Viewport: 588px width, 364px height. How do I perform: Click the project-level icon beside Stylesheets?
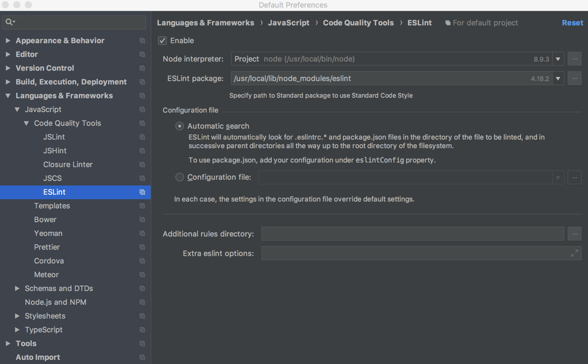(x=142, y=316)
